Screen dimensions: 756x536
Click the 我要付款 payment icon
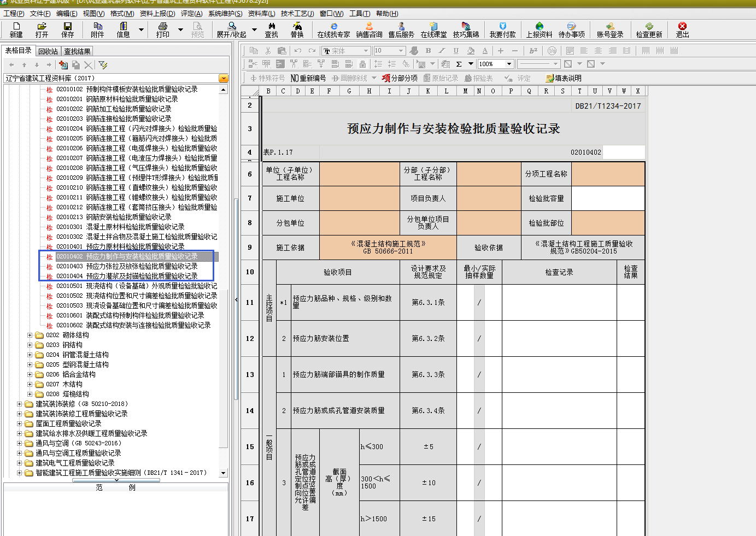coord(502,30)
